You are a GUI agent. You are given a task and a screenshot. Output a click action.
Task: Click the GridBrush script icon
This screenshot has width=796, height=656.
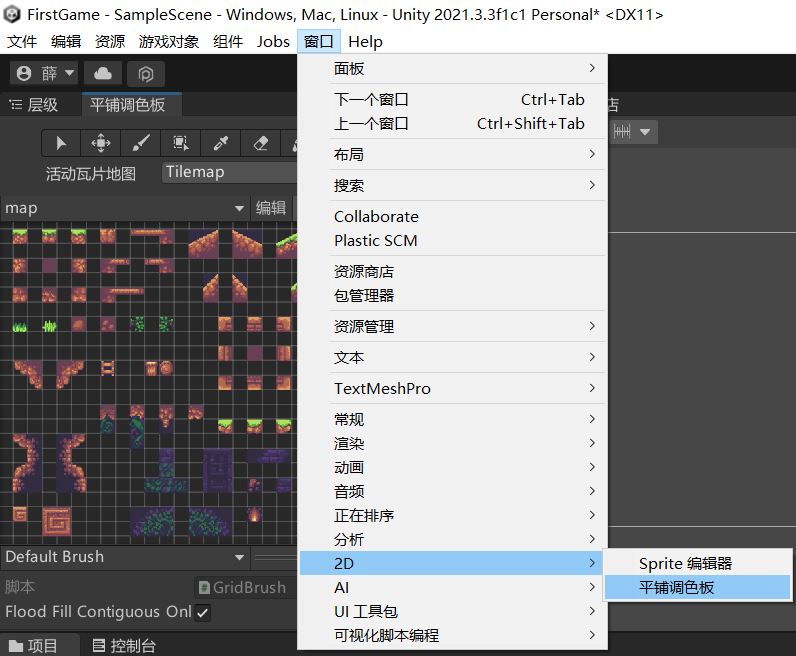click(x=204, y=587)
